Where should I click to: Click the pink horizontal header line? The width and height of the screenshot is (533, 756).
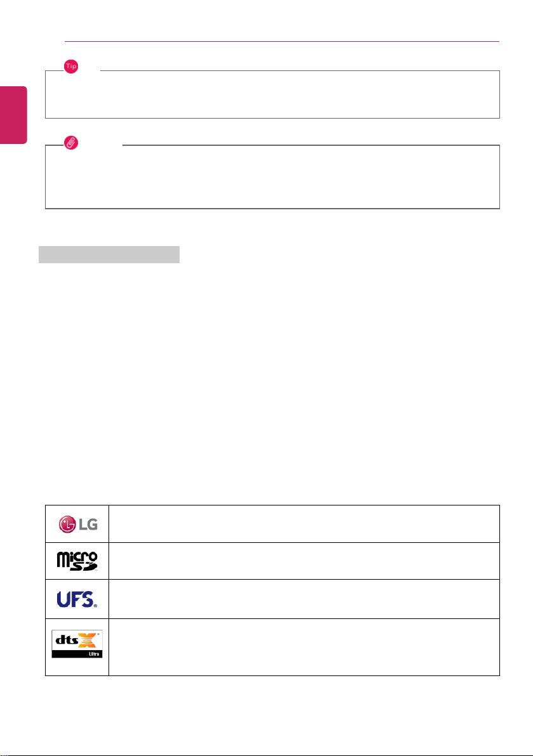(282, 41)
